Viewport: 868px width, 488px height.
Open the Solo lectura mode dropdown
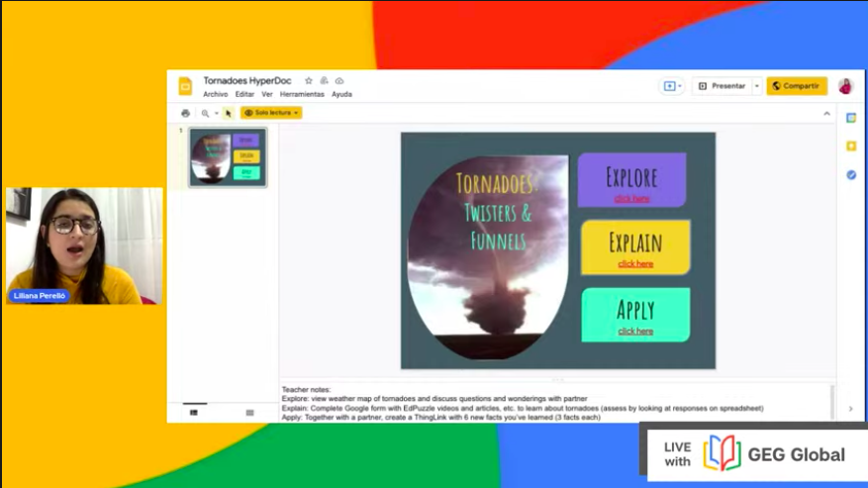point(271,113)
